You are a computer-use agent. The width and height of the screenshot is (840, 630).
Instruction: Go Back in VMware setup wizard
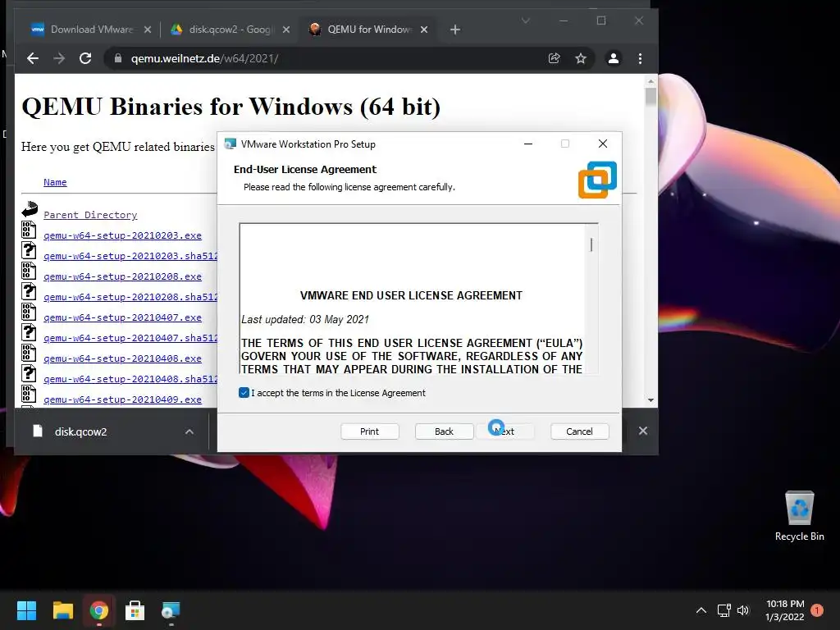coord(444,431)
